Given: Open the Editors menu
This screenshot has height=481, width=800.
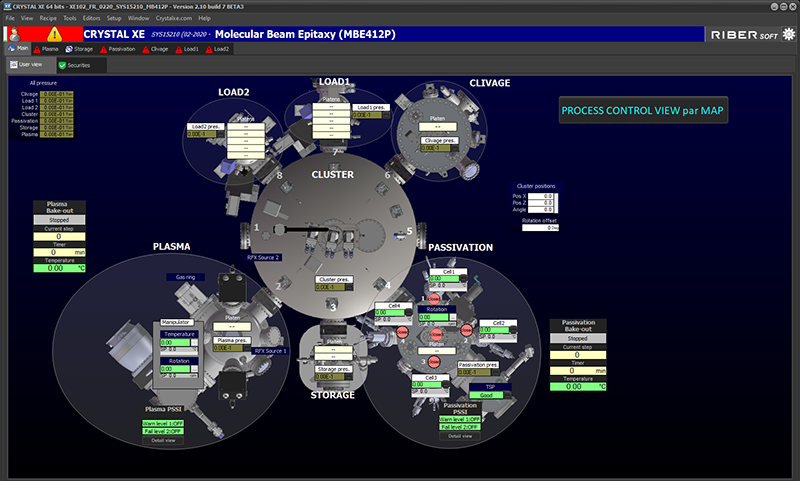Looking at the screenshot, I should tap(91, 18).
